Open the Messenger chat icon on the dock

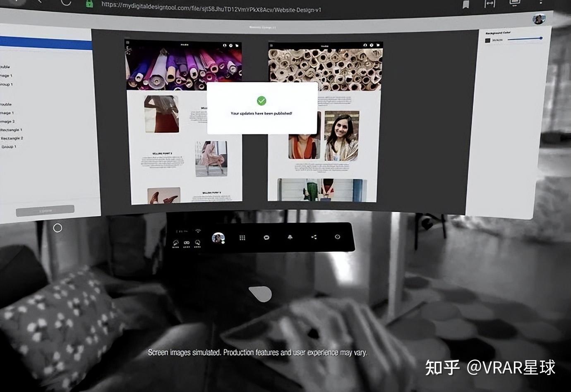266,237
